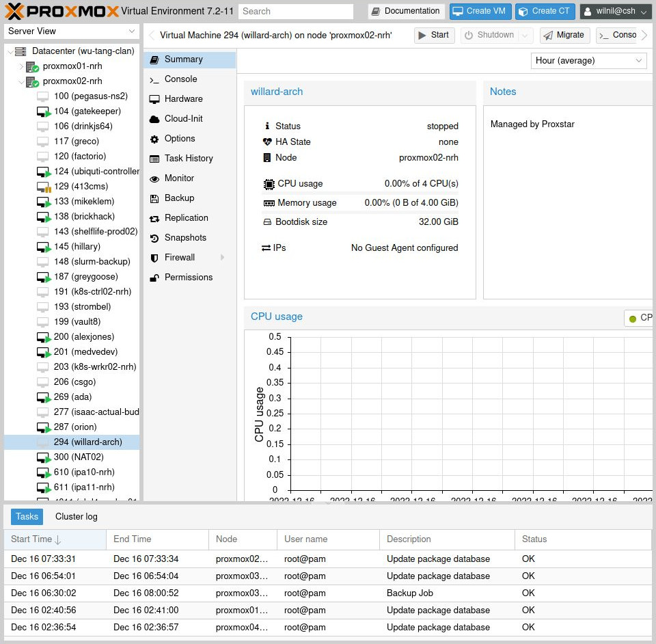Sort by Description column header

tap(447, 539)
